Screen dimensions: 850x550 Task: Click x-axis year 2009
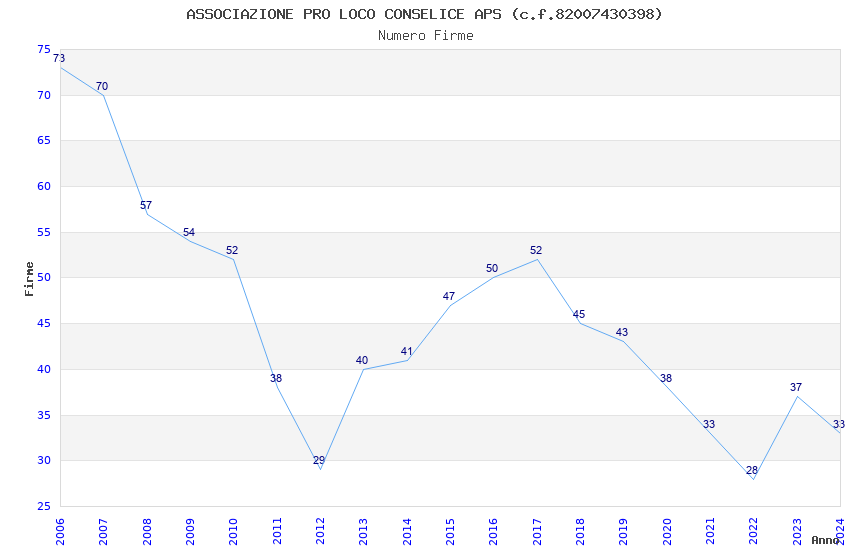point(190,532)
